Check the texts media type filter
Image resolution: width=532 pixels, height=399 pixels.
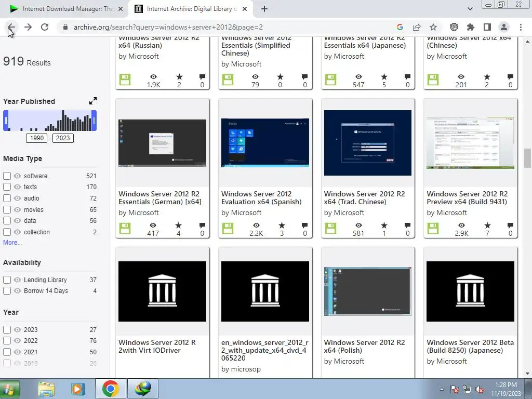pos(7,187)
